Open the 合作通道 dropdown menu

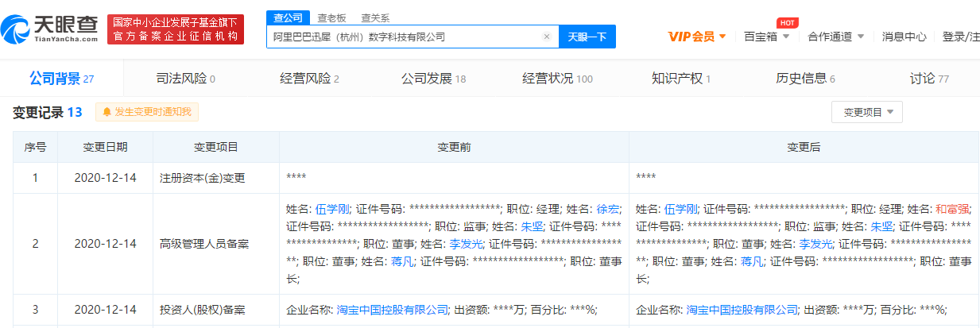(835, 37)
